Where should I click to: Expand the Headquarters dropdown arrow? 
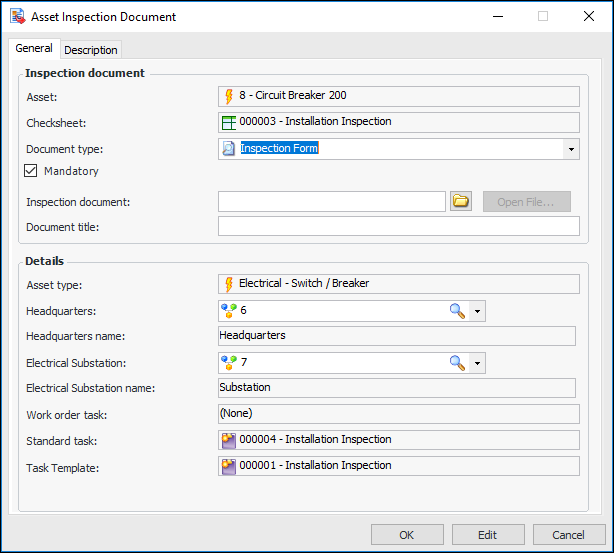[477, 311]
